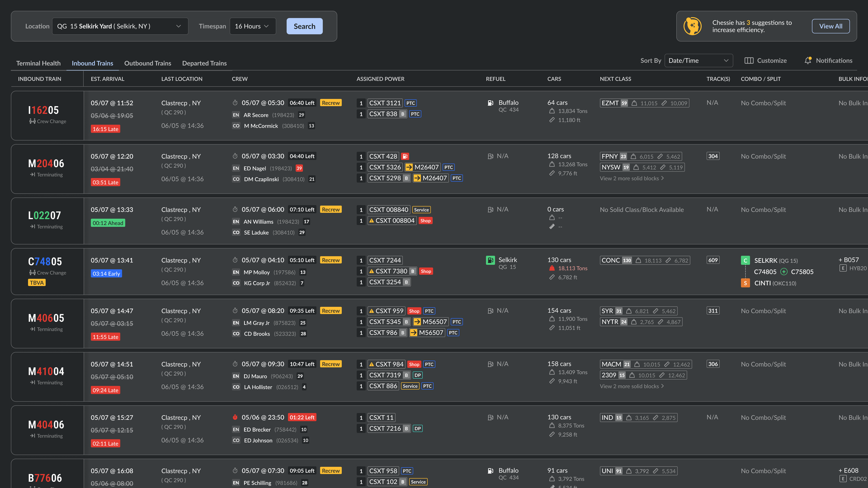Viewport: 868px width, 488px height.
Task: Open the 16 Hours timespan dropdown
Action: pyautogui.click(x=252, y=26)
